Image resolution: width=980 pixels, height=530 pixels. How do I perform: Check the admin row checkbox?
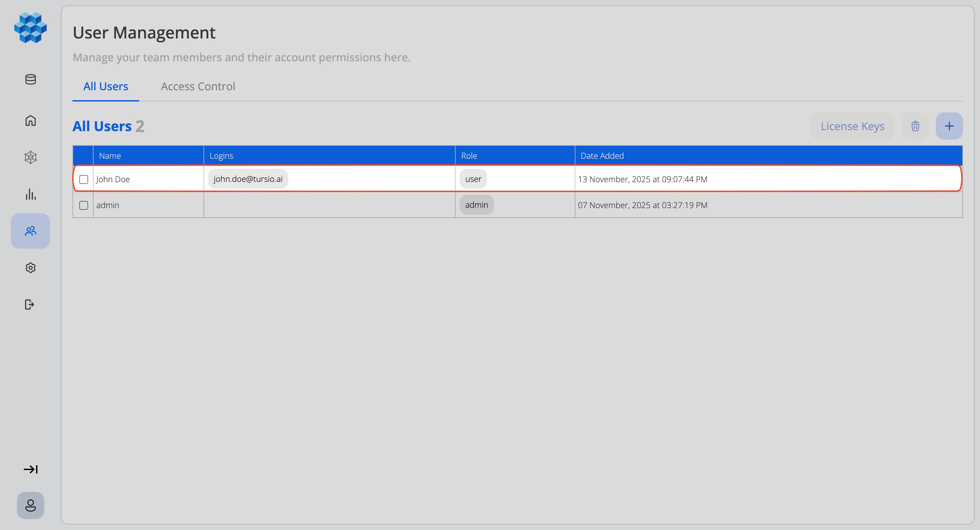coord(84,205)
